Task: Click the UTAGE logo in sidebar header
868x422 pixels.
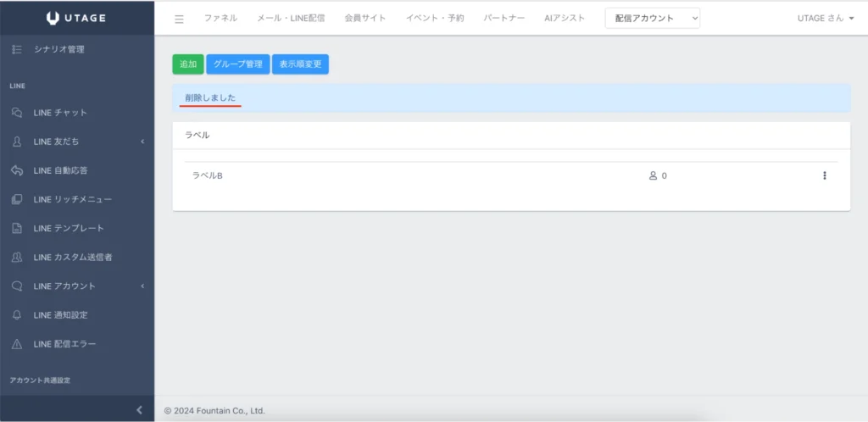Action: pos(75,19)
